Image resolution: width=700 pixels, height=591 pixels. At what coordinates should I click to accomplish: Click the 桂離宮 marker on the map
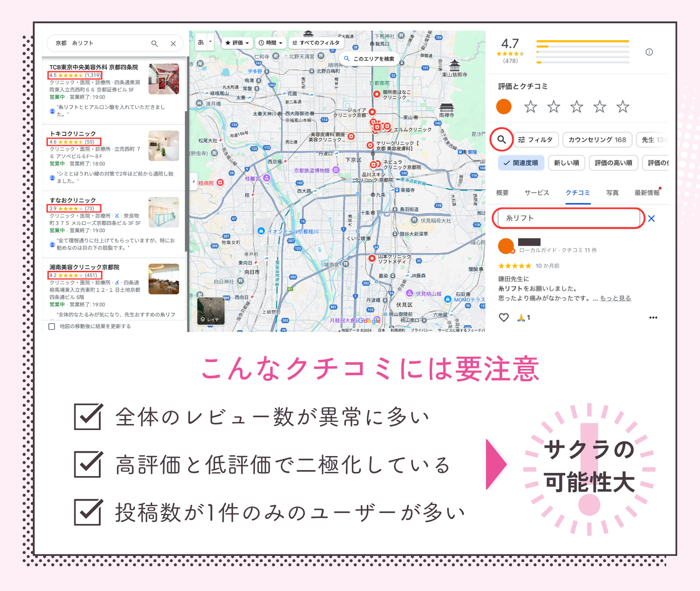[x=267, y=177]
